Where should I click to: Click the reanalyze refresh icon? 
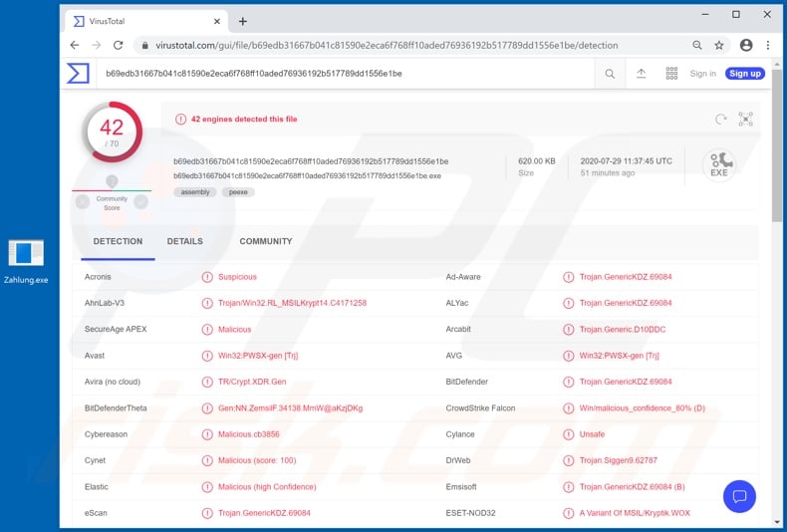[x=720, y=119]
